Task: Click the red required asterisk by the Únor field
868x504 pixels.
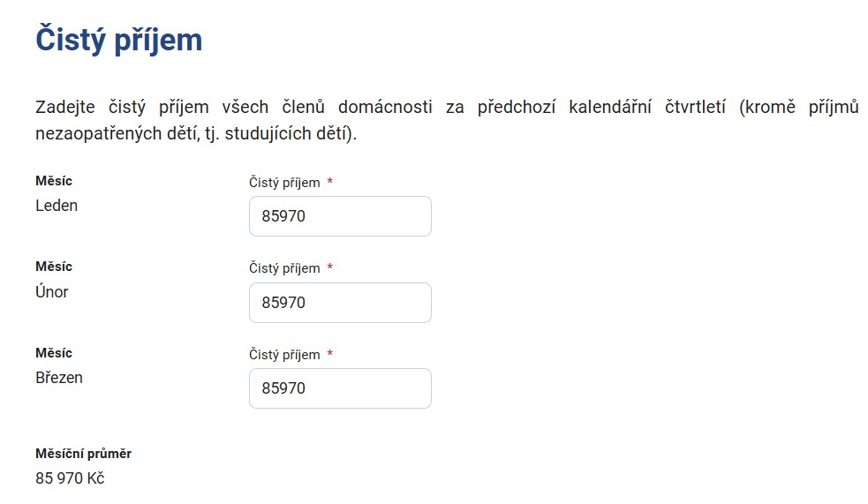Action: click(330, 267)
